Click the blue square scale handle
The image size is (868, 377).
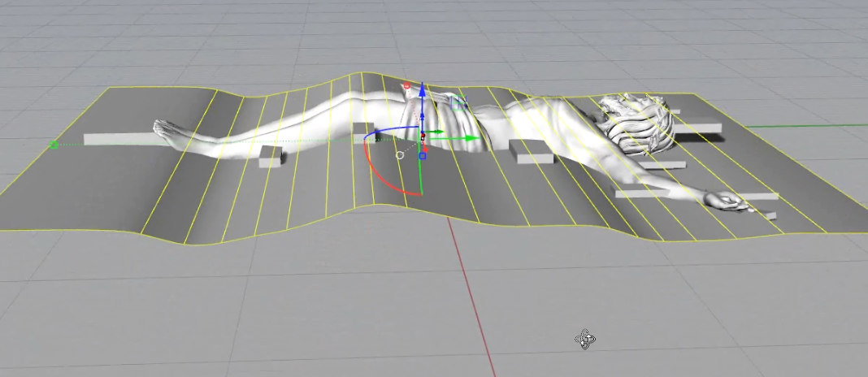[422, 156]
